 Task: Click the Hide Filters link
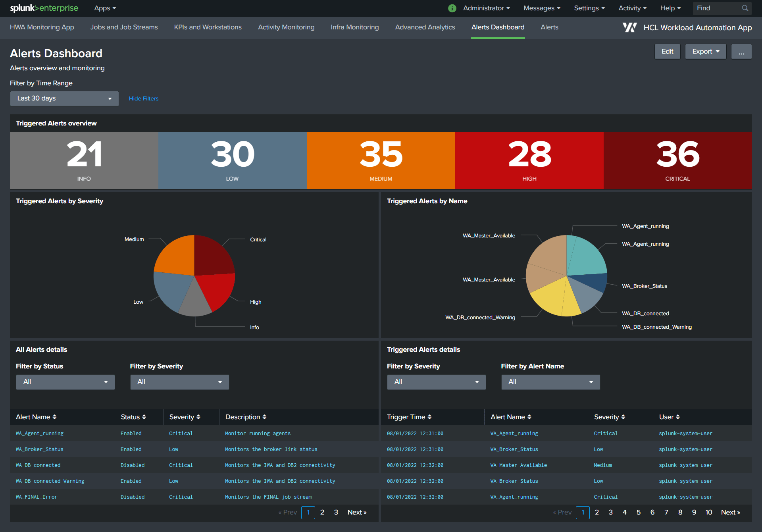[x=144, y=98]
